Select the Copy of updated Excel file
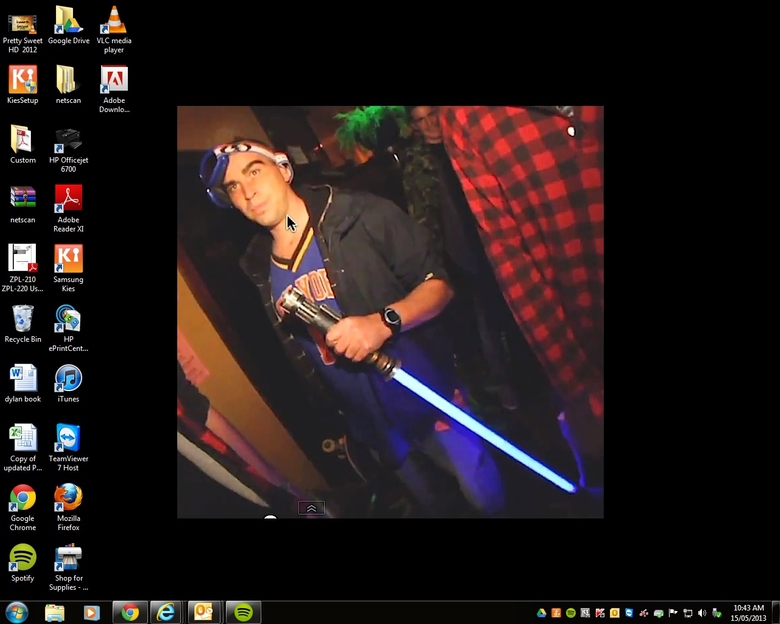780x624 pixels. 22,447
